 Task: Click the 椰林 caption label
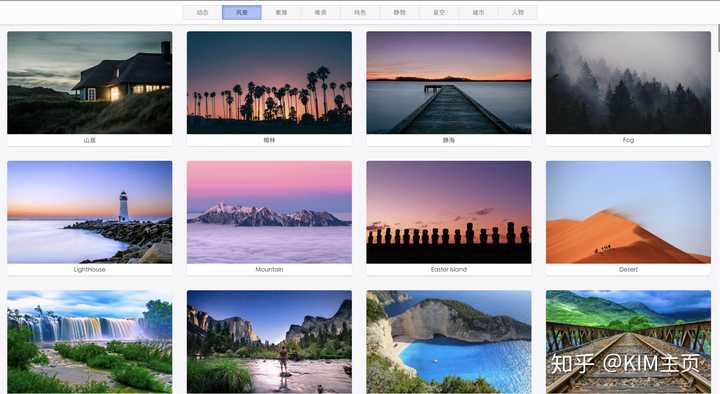click(x=270, y=140)
